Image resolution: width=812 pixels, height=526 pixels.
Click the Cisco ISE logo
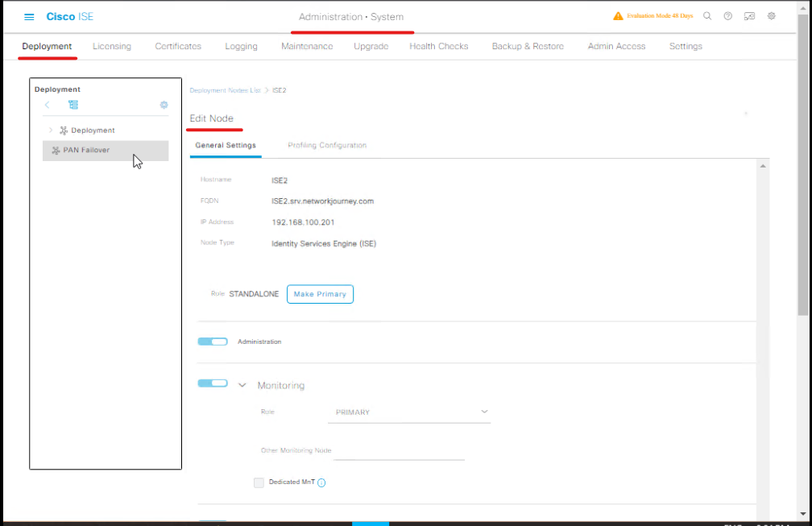click(70, 17)
